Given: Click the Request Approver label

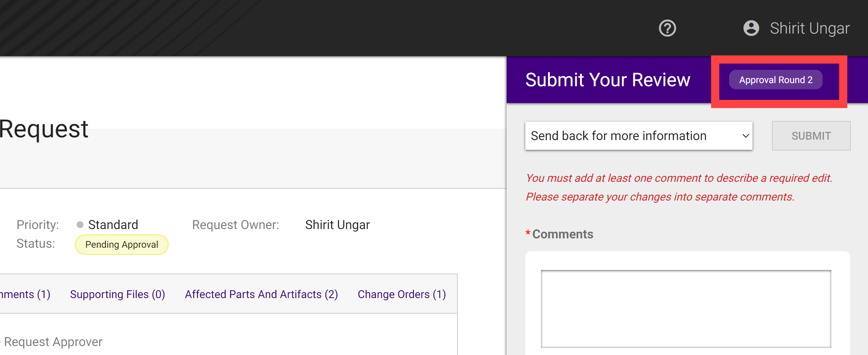Looking at the screenshot, I should (x=53, y=342).
